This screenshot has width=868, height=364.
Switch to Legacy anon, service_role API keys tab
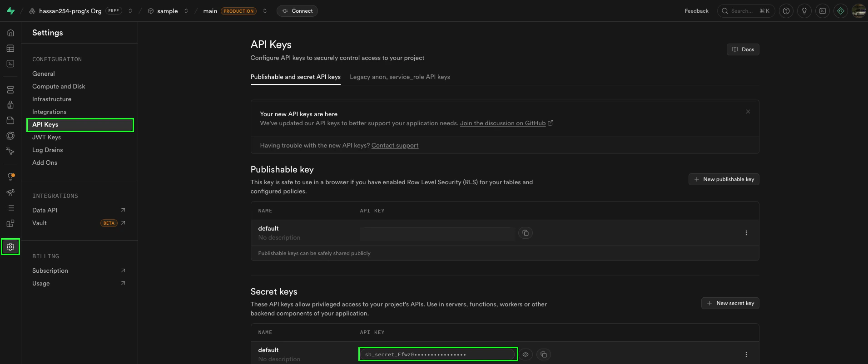(400, 77)
